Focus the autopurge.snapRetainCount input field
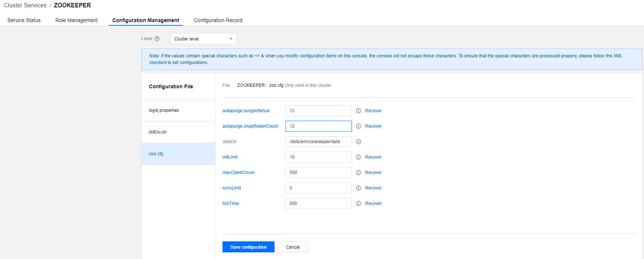Image resolution: width=644 pixels, height=259 pixels. click(319, 126)
